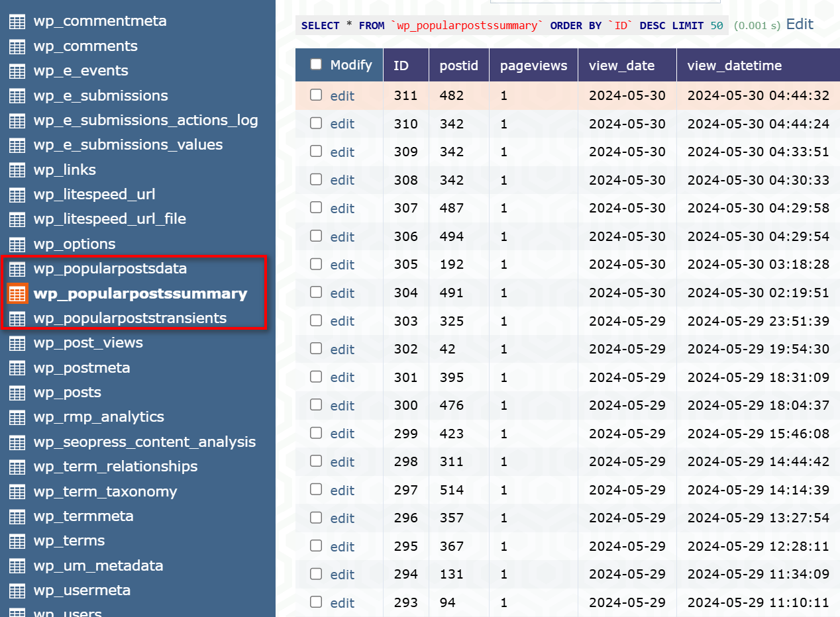The height and width of the screenshot is (617, 840).
Task: Click the datetime 2024-05-29 23:51:39
Action: (759, 321)
